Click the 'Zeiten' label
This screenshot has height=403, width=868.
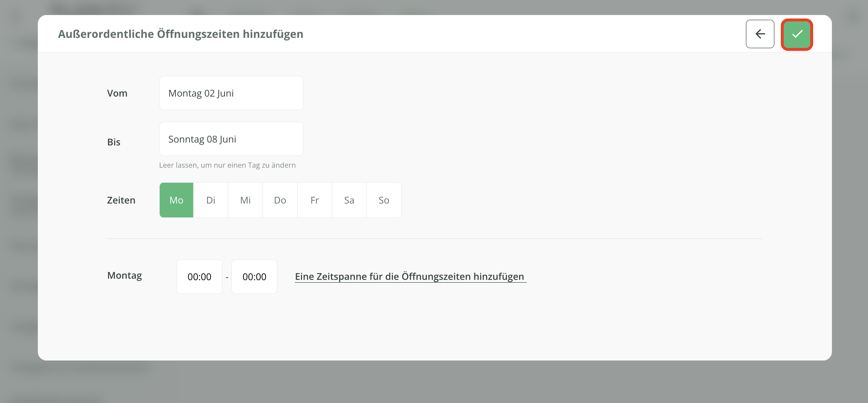121,200
